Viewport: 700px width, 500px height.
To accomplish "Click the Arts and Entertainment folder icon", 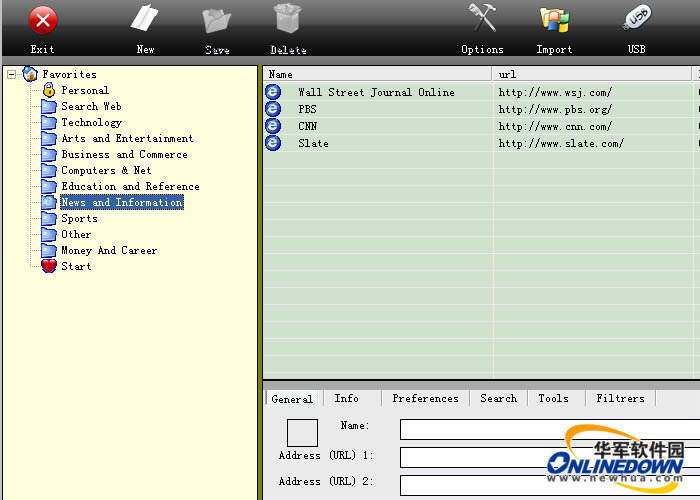I will tap(49, 138).
